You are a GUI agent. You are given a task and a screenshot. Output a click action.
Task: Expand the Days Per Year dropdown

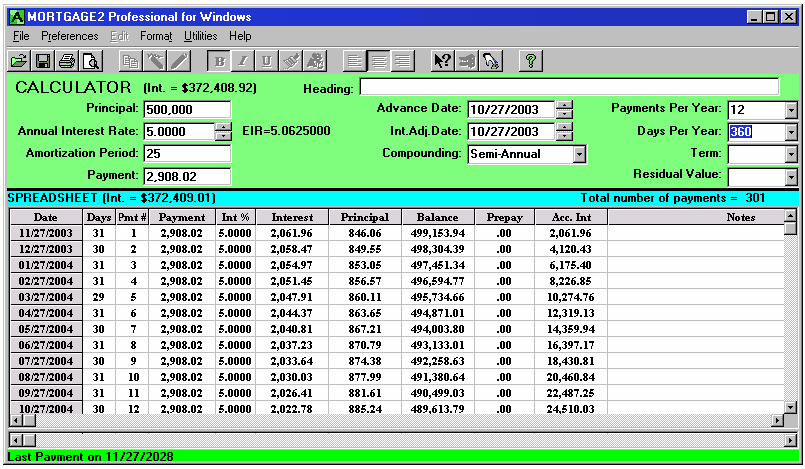(791, 132)
